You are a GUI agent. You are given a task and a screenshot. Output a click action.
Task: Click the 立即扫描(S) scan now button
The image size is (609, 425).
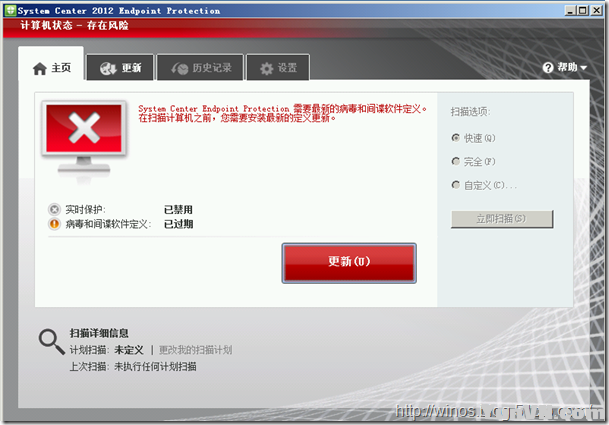click(502, 219)
